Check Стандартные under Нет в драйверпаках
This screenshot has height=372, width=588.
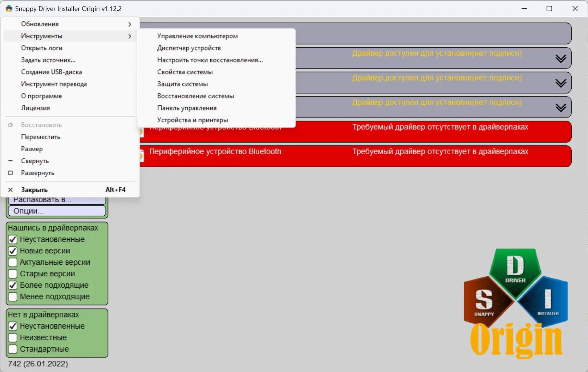(12, 349)
